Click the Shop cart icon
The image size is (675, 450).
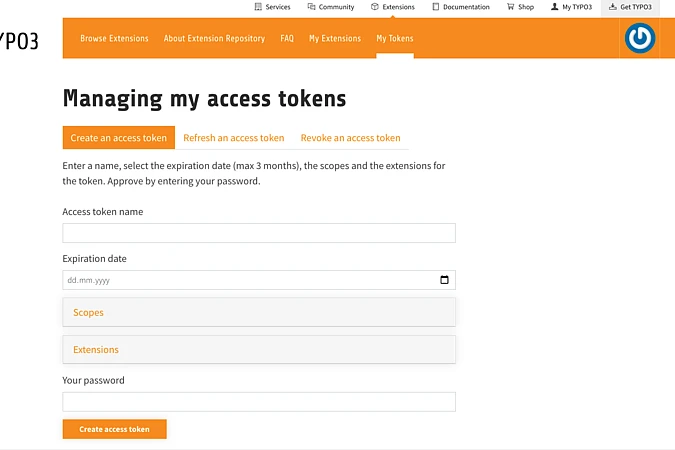point(510,7)
